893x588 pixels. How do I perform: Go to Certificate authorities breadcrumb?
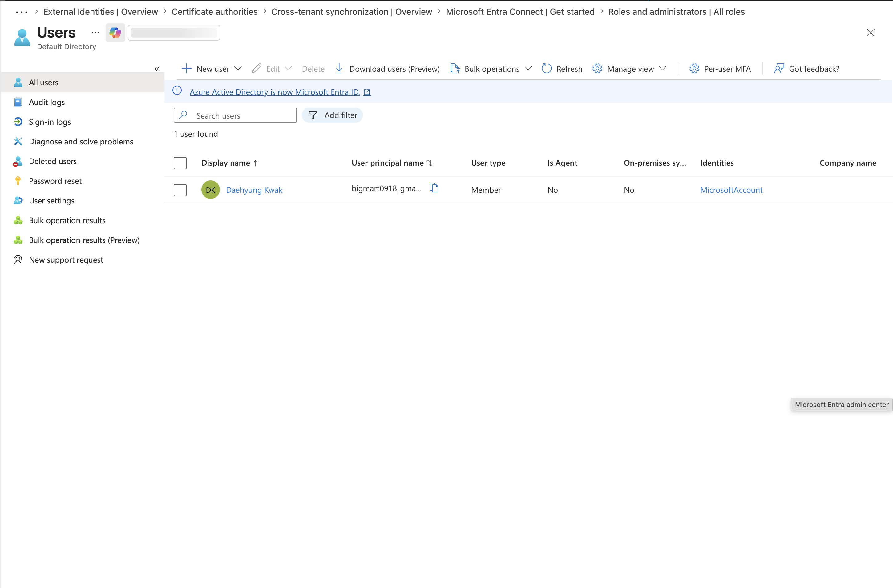pos(215,12)
